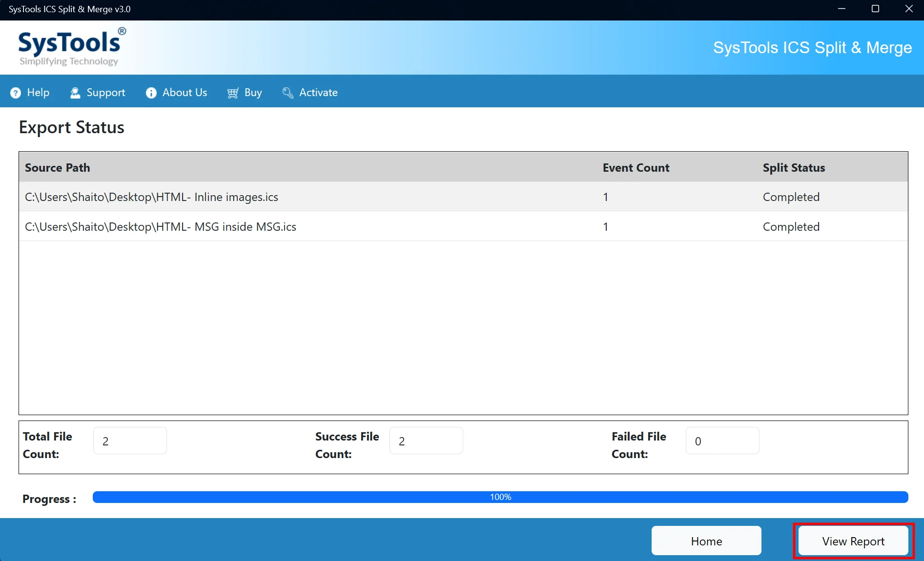Open the Buy menu item

click(x=245, y=93)
